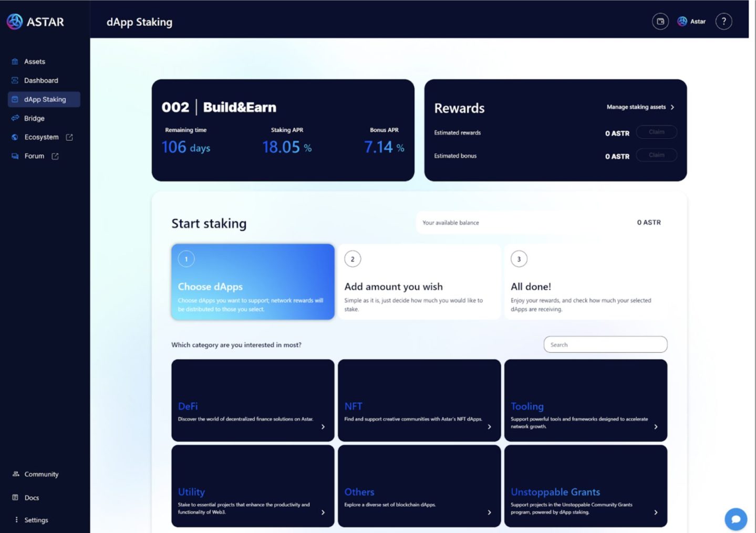
Task: Expand the Unstoppable Grants card chevron
Action: tap(656, 513)
